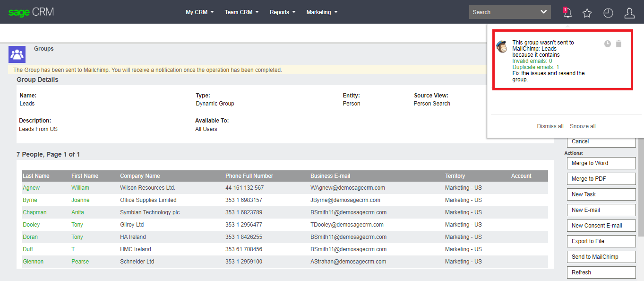Screen dimensions: 644x281
Task: Select Schneider Ltd company cell
Action: [x=137, y=262]
